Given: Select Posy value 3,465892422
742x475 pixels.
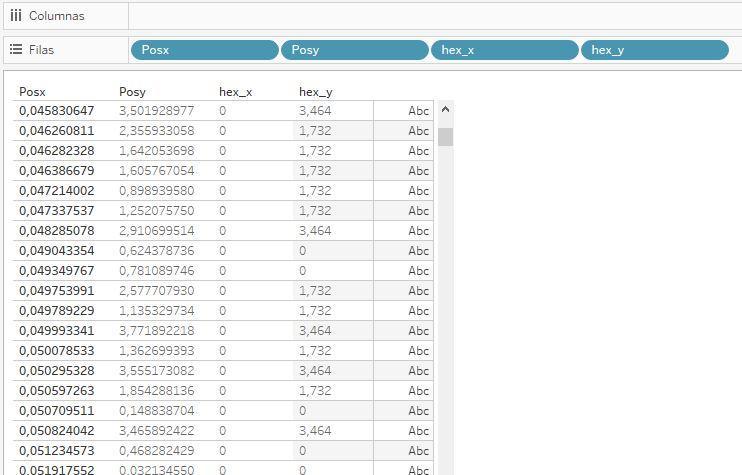Looking at the screenshot, I should click(157, 431).
